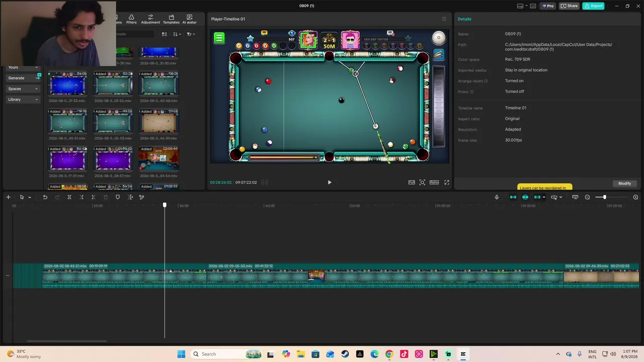Expand the Spaces section
Image resolution: width=644 pixels, height=362 pixels.
point(23,88)
